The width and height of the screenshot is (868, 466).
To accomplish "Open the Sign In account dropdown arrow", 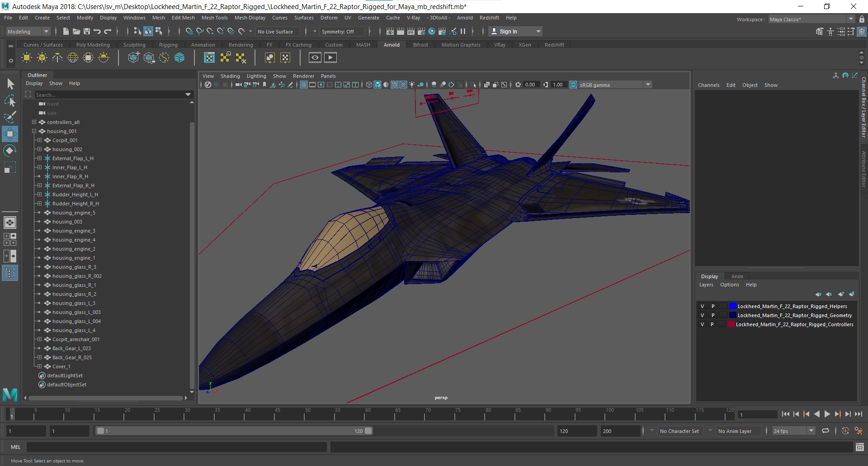I will point(538,31).
